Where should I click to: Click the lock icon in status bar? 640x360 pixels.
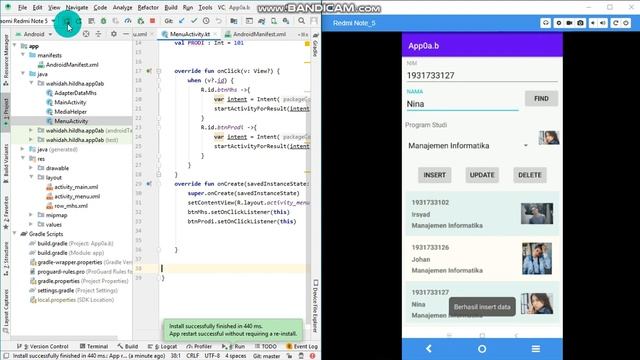pyautogui.click(x=289, y=356)
